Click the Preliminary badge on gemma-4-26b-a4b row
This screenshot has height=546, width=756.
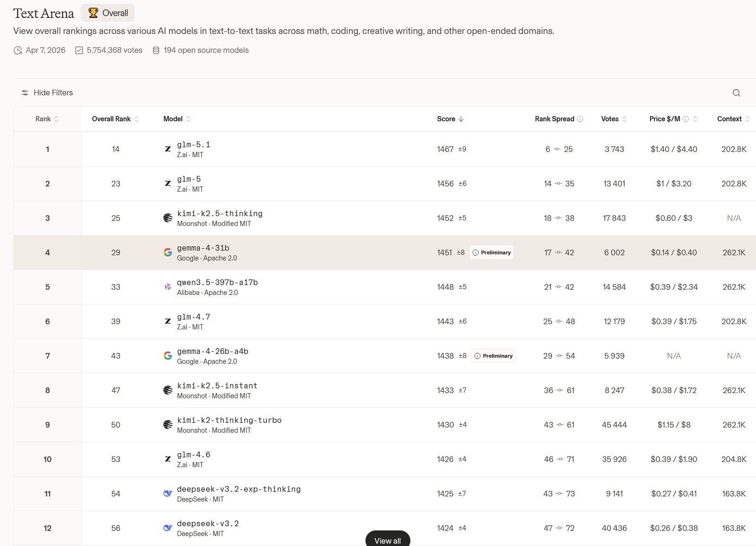point(493,356)
